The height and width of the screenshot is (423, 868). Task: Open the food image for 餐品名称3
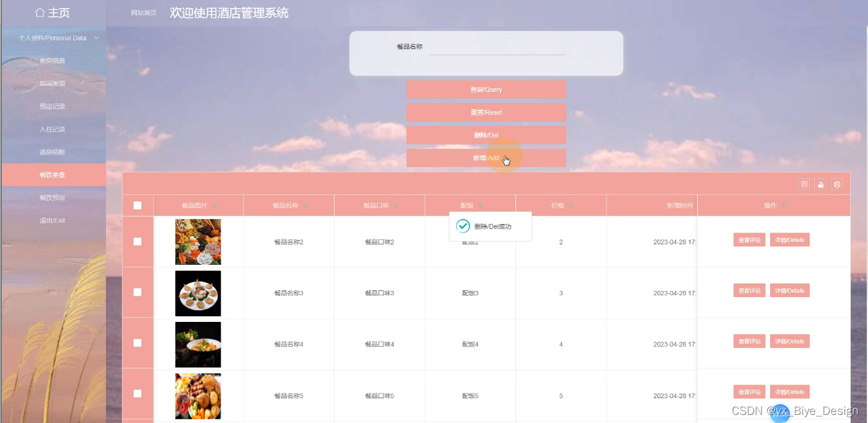point(198,293)
